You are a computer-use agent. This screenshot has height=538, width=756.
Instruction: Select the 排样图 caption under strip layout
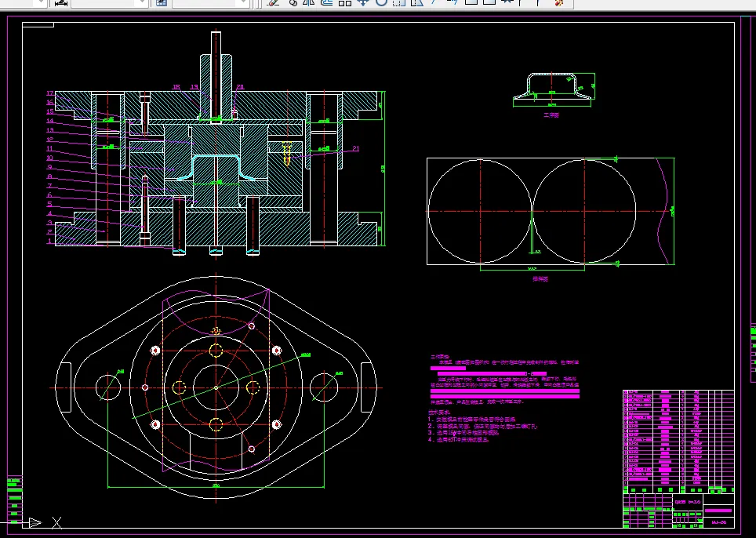click(540, 279)
